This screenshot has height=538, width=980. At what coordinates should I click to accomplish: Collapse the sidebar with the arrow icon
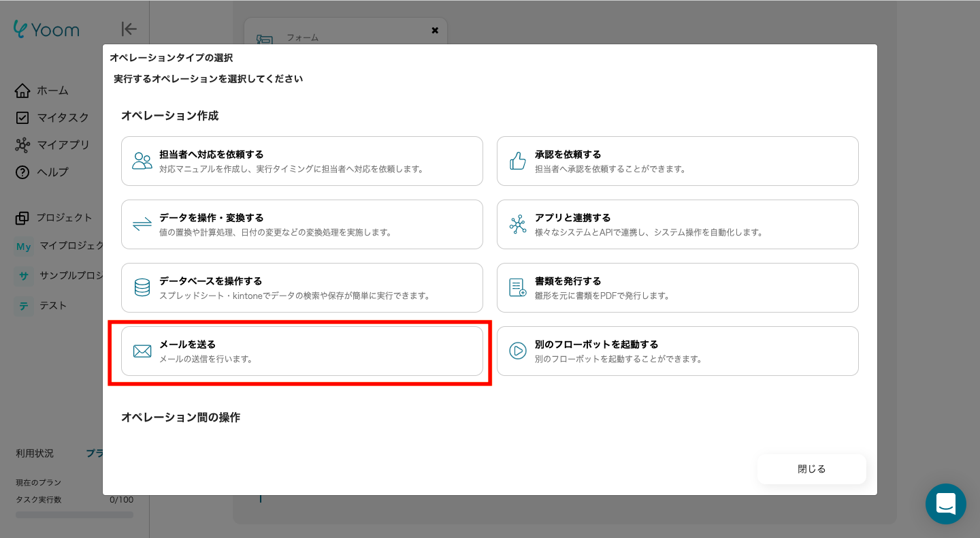click(129, 29)
